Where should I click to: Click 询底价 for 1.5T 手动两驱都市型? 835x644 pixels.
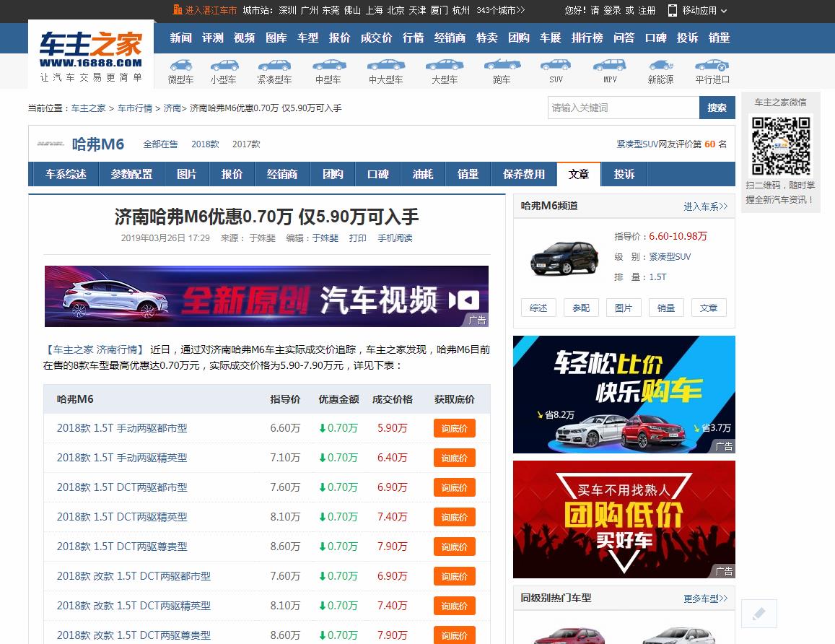point(454,428)
